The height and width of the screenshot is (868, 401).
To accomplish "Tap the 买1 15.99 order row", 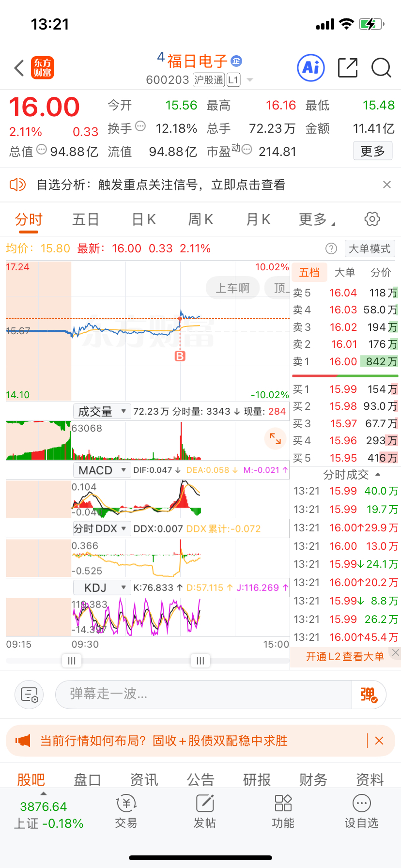I will (345, 389).
